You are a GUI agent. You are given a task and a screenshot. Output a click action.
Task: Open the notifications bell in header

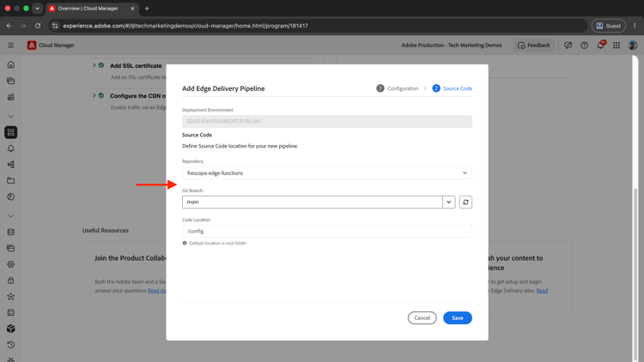tap(600, 45)
